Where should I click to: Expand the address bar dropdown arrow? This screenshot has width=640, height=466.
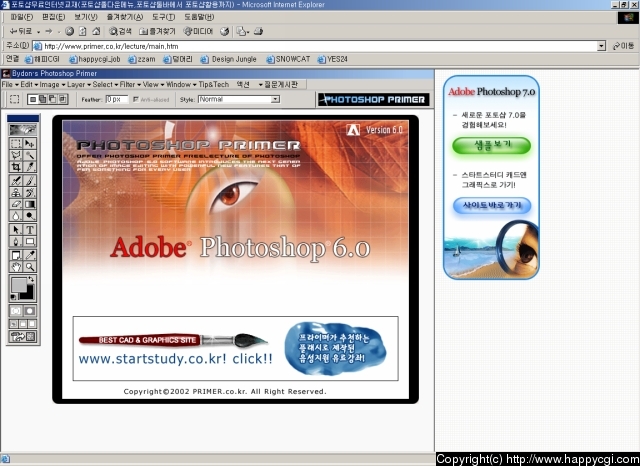click(601, 46)
